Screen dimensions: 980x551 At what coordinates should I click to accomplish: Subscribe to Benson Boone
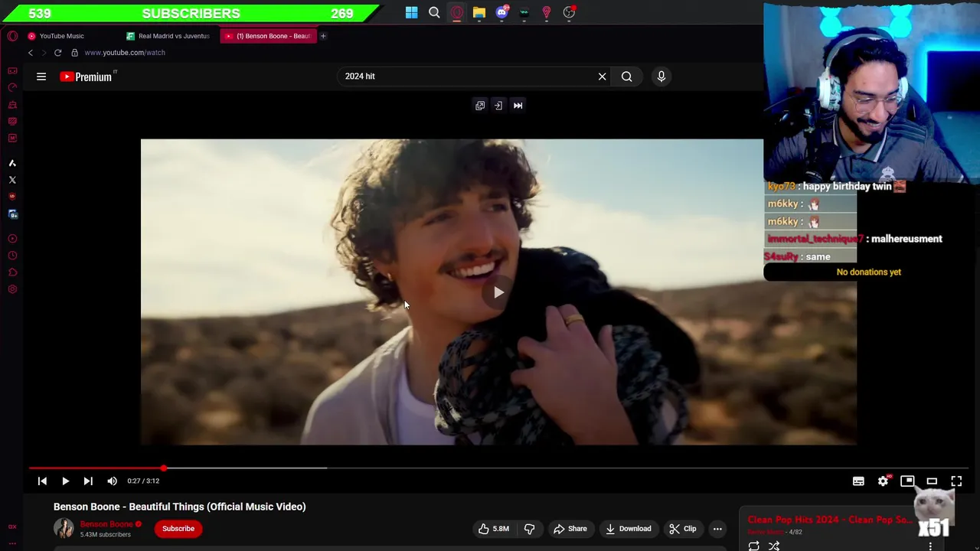pos(178,529)
